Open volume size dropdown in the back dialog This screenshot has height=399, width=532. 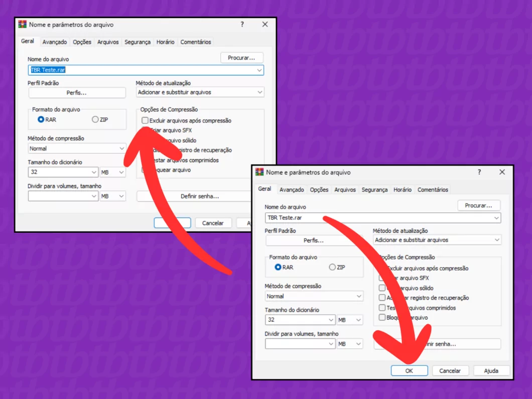click(x=94, y=196)
